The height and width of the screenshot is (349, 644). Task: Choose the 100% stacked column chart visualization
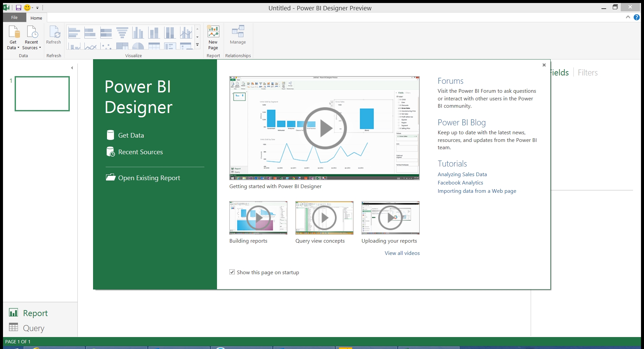pyautogui.click(x=170, y=33)
